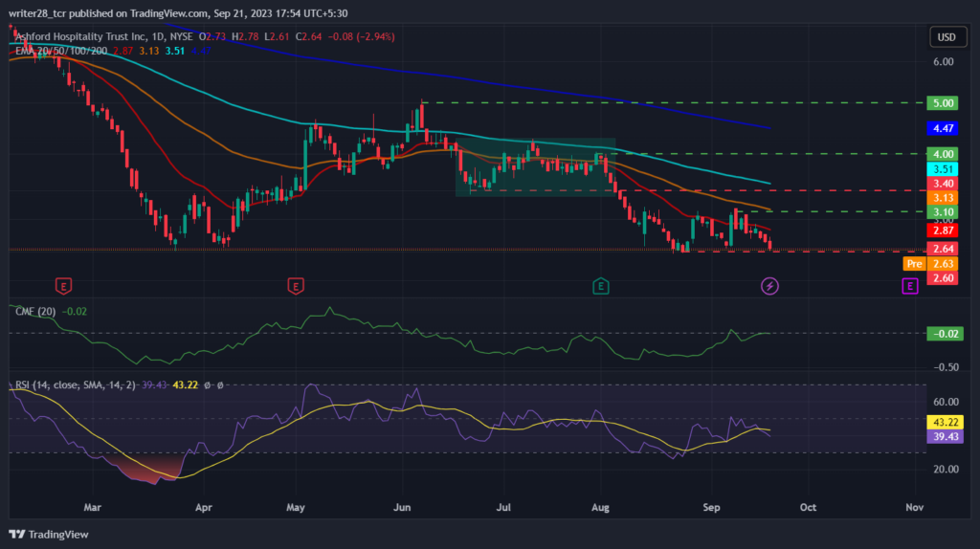Click the Oct label on time axis

(808, 507)
